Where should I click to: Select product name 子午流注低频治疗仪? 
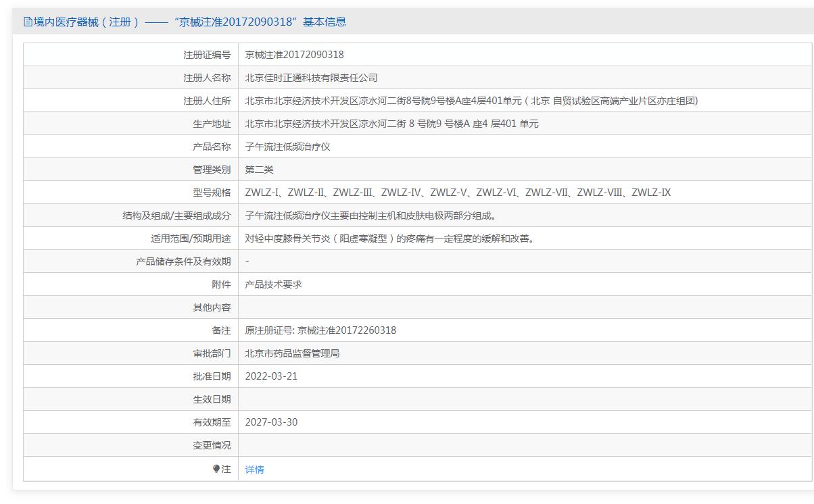(287, 147)
